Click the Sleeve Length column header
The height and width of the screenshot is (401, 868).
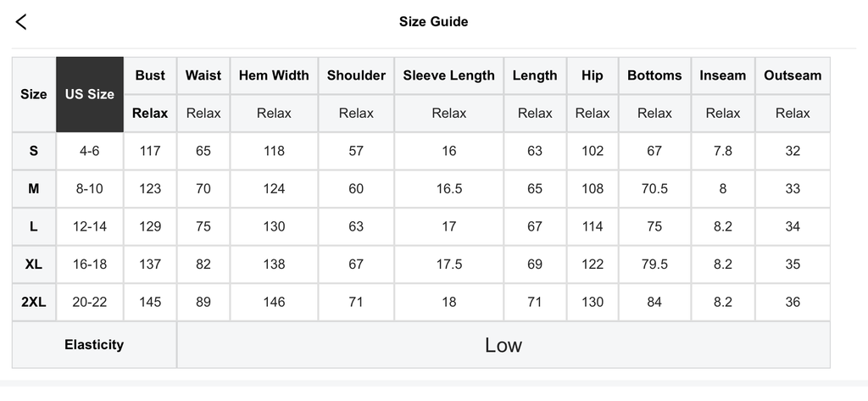[448, 75]
